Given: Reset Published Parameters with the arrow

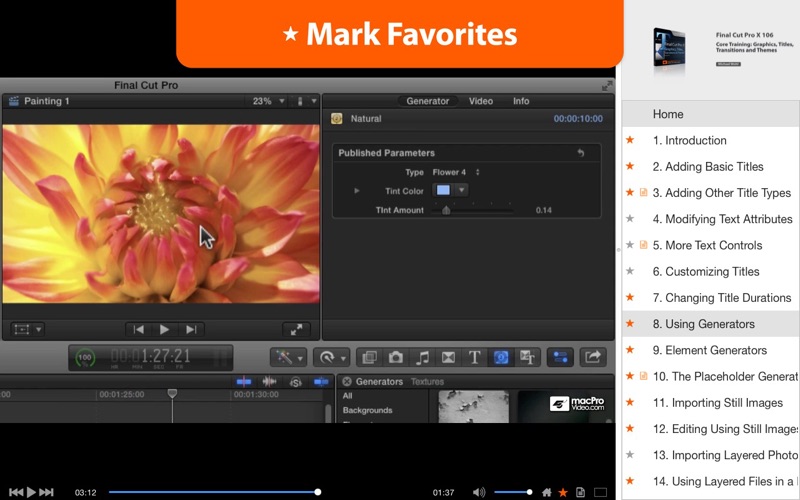Looking at the screenshot, I should coord(581,153).
